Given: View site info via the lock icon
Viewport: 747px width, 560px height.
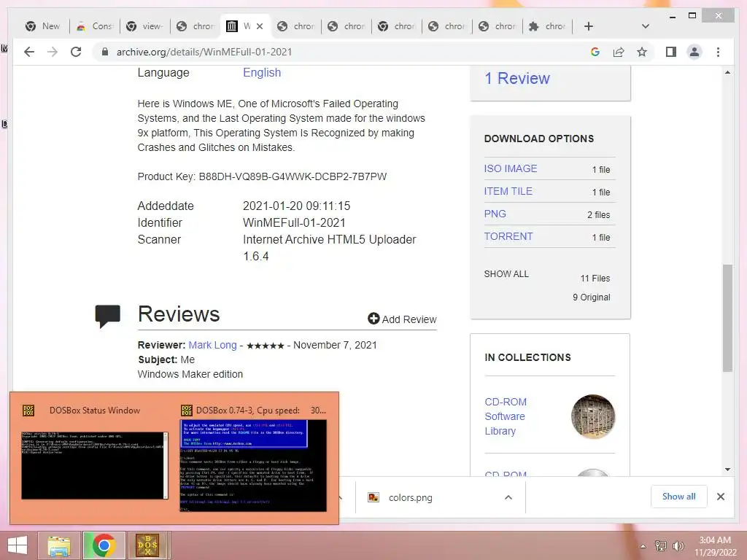Looking at the screenshot, I should tap(105, 52).
